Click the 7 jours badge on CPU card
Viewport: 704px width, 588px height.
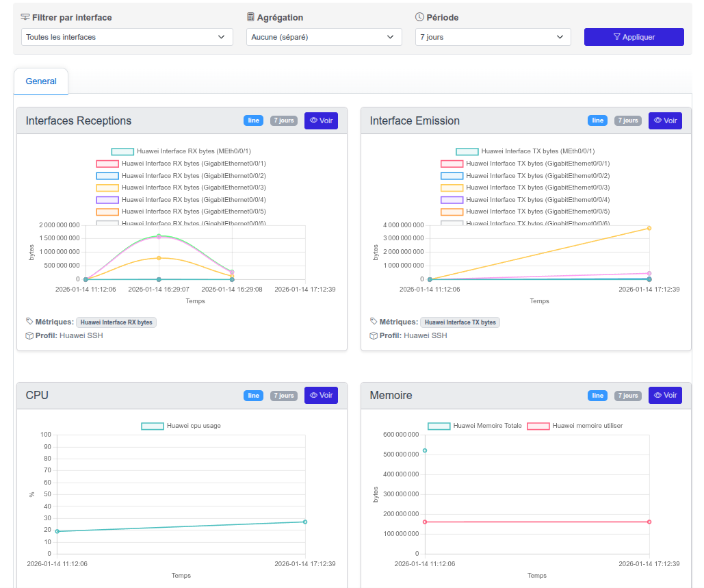point(283,396)
